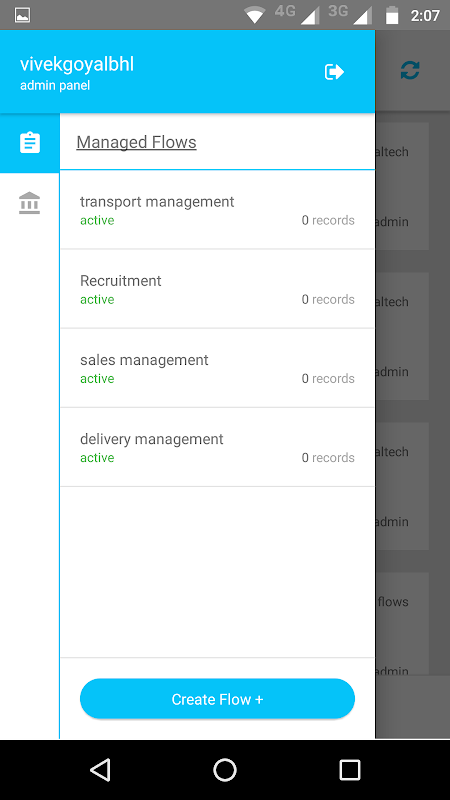Tap the Create Flow + button

[x=217, y=699]
